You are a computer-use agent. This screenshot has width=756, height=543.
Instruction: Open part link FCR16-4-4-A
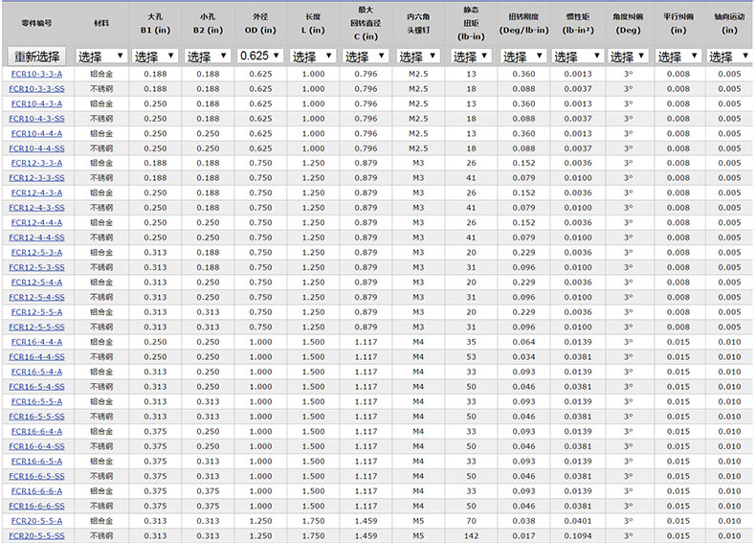tap(36, 342)
